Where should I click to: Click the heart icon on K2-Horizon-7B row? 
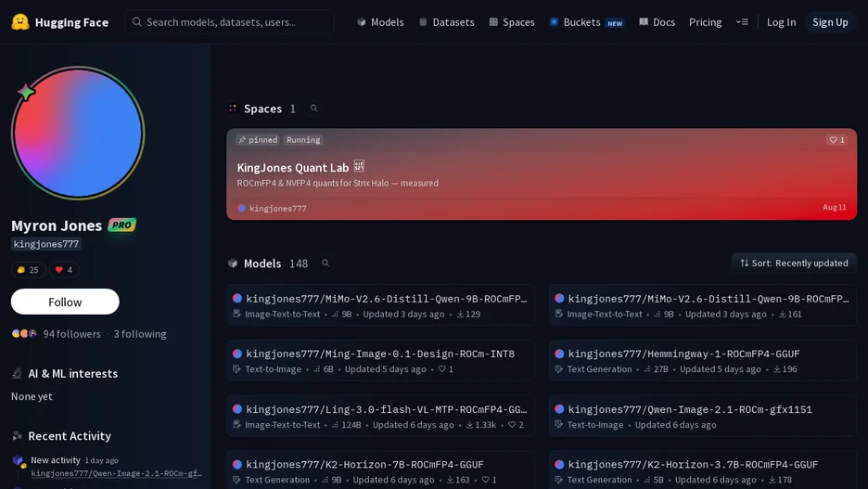point(486,480)
